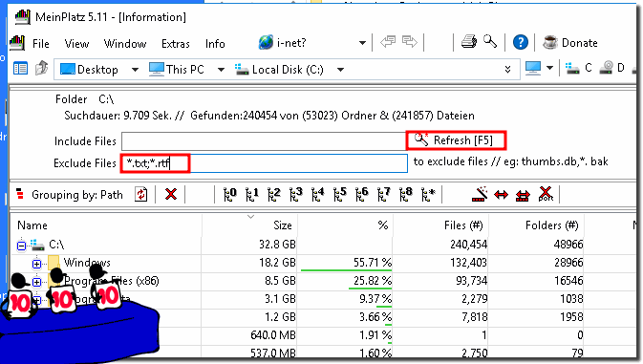Image resolution: width=643 pixels, height=364 pixels.
Task: Expand tree to level 4 icon
Action: pyautogui.click(x=318, y=194)
